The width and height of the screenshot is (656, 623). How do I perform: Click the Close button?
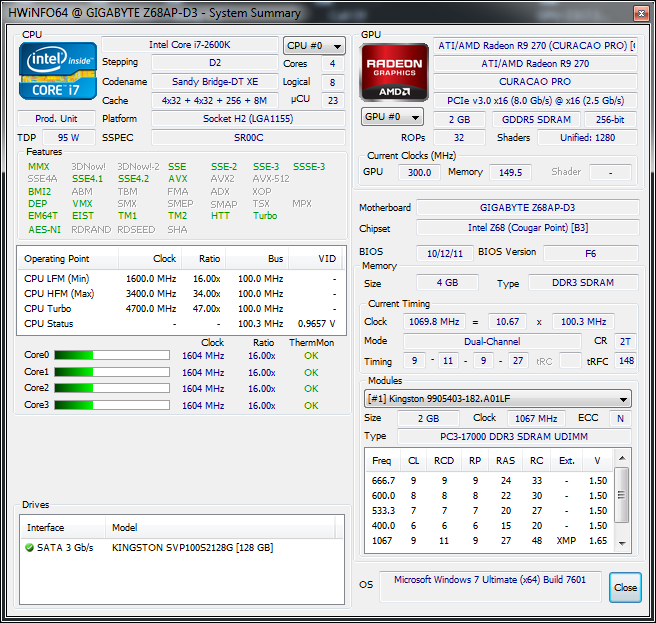[625, 587]
